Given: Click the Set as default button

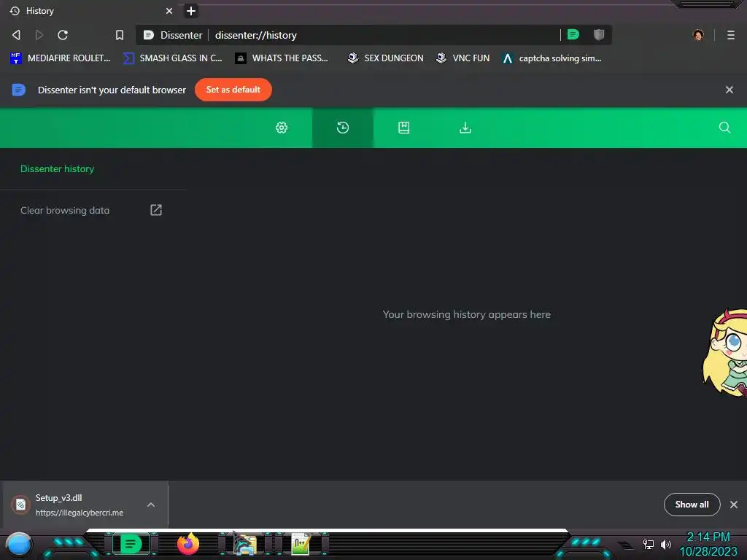Looking at the screenshot, I should pyautogui.click(x=233, y=90).
